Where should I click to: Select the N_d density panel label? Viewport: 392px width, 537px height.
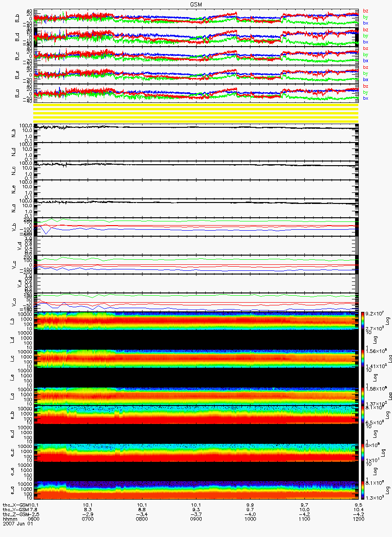pos(14,152)
